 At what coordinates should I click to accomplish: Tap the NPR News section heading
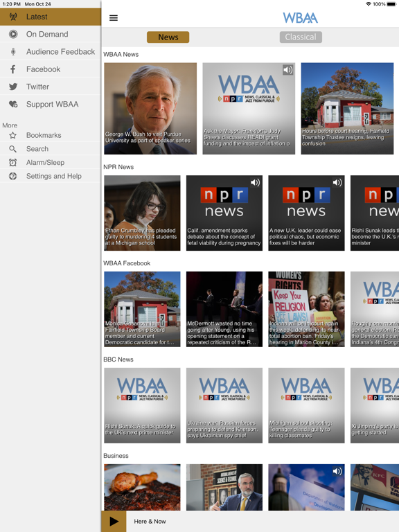pos(118,167)
